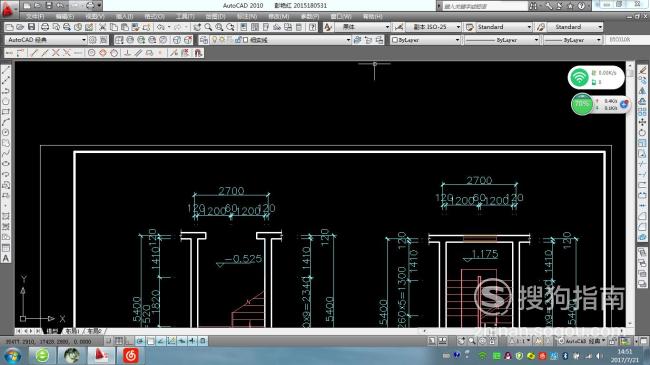Open the Layer Properties Manager icon
650x365 pixels.
[204, 40]
